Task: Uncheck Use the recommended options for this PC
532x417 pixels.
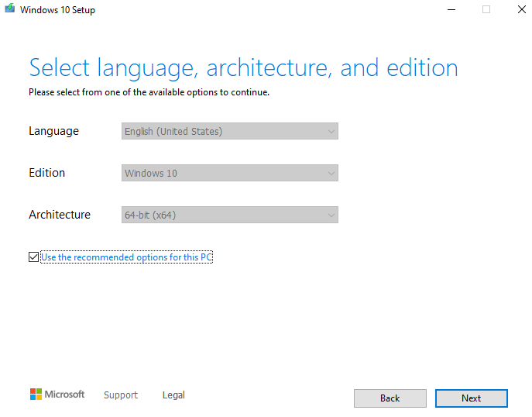Action: tap(33, 257)
